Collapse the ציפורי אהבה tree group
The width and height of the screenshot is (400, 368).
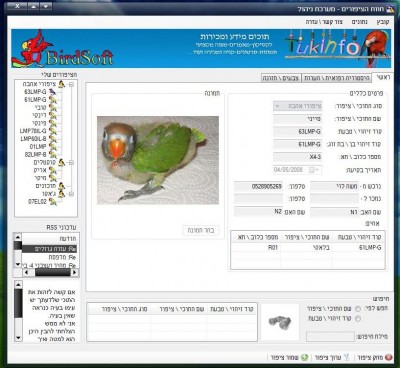click(x=71, y=84)
